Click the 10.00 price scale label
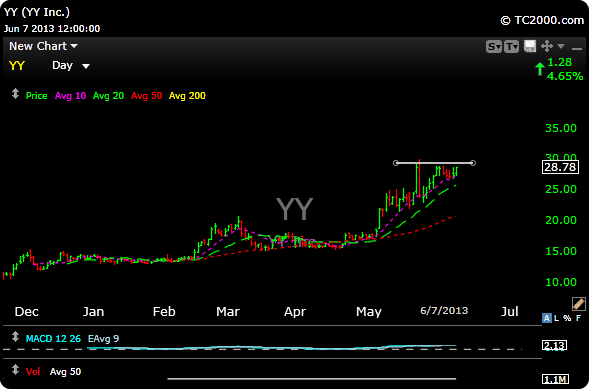This screenshot has height=389, width=589. coord(560,282)
